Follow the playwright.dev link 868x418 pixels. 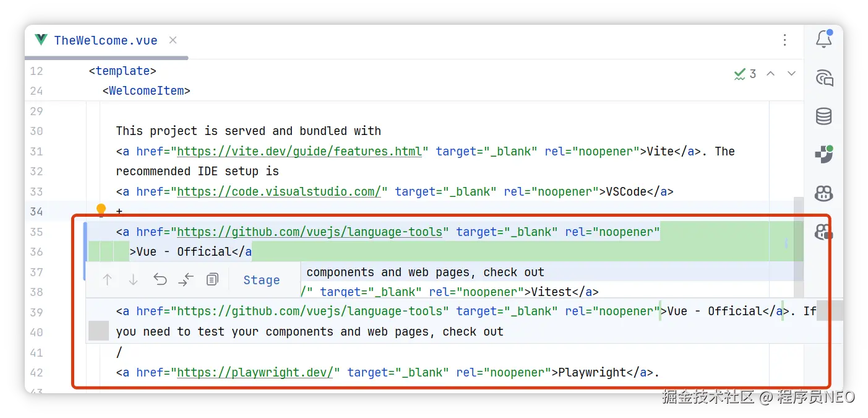coord(256,372)
